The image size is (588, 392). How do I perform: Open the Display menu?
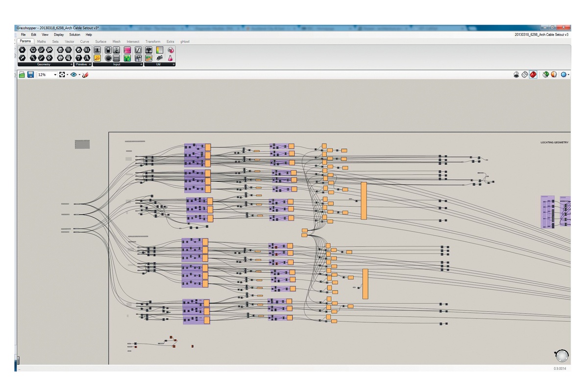coord(59,35)
